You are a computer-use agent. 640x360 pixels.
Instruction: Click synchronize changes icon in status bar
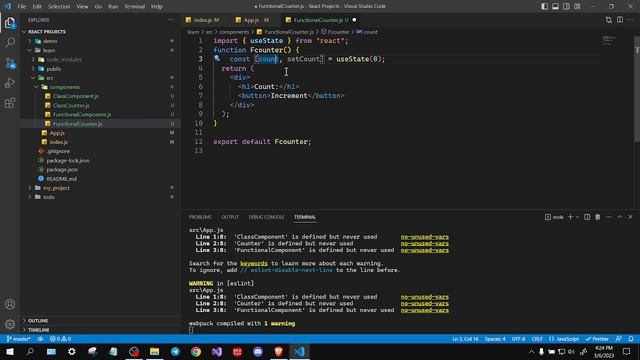(40, 339)
